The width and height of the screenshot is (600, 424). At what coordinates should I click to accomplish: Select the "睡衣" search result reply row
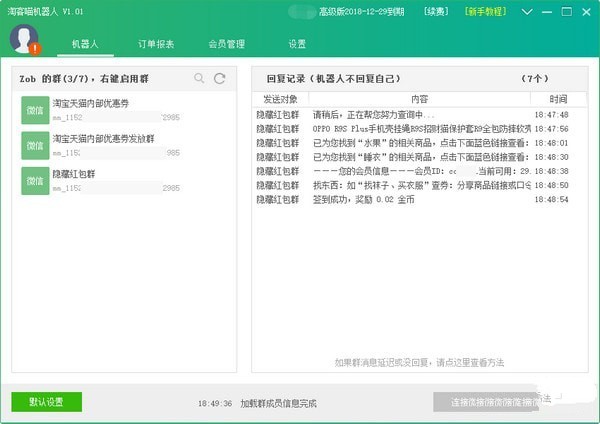point(419,157)
